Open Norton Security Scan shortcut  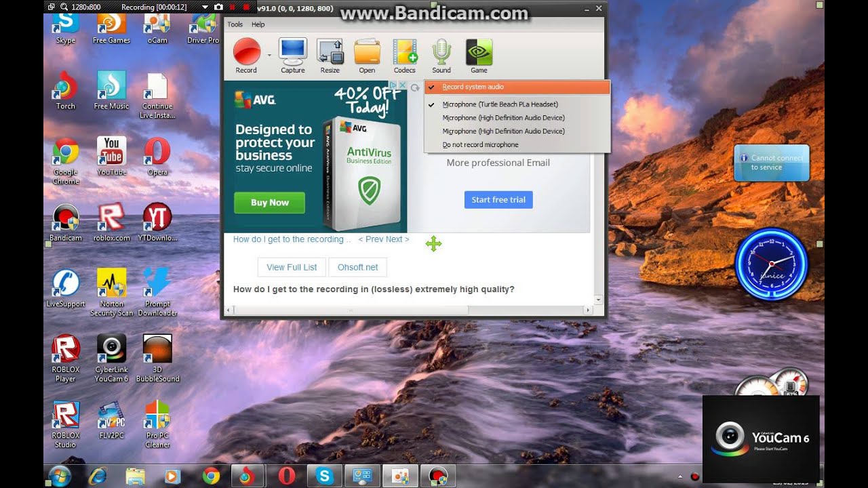coord(111,292)
